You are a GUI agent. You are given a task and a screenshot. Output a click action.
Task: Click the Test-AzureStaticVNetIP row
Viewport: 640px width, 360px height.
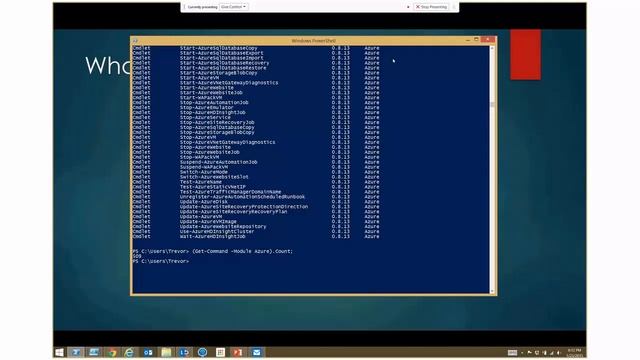(256, 187)
